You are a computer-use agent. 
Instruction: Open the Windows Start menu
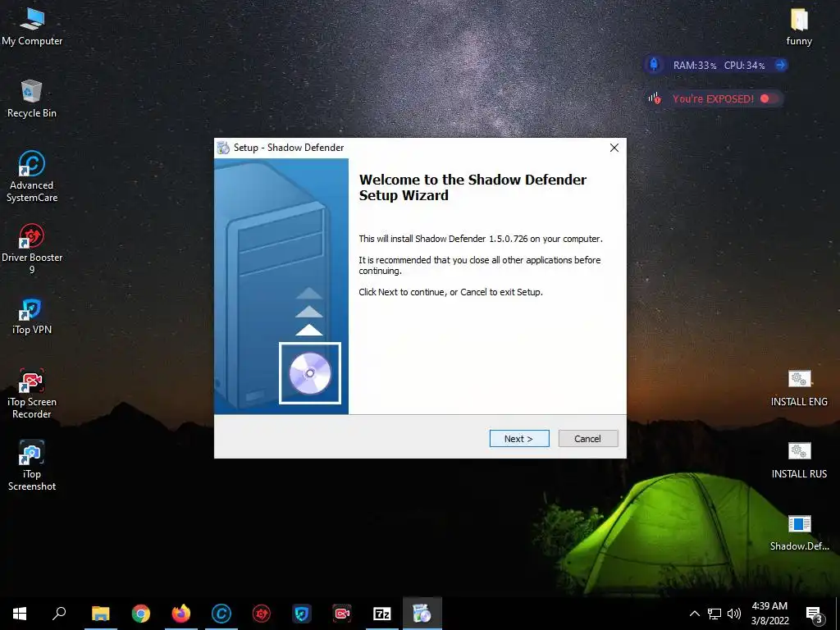20,614
